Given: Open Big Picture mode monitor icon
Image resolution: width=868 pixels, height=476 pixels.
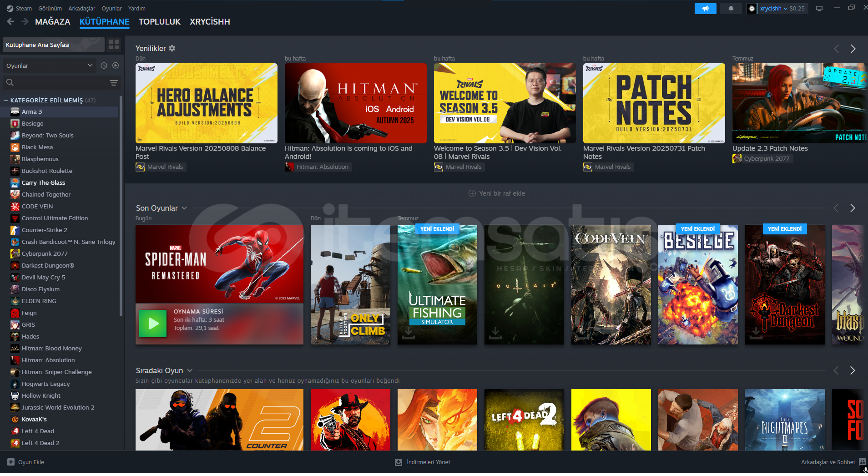Looking at the screenshot, I should click(819, 8).
